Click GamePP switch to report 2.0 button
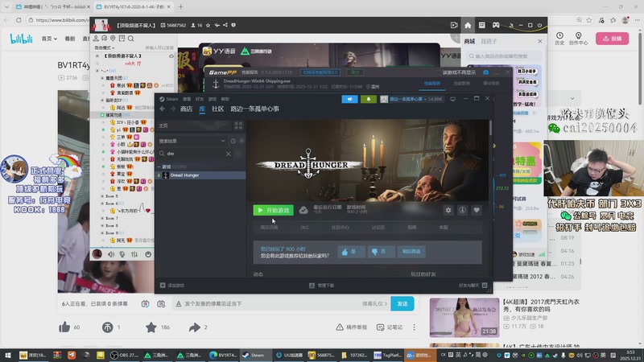Screen dimensions: 644x362 pos(320,72)
